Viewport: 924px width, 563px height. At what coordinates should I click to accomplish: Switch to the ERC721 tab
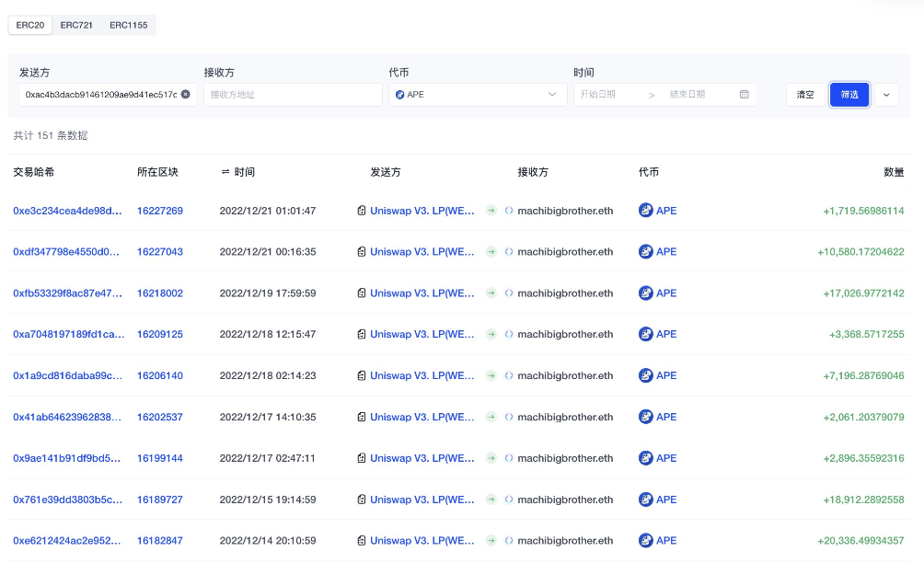click(76, 25)
